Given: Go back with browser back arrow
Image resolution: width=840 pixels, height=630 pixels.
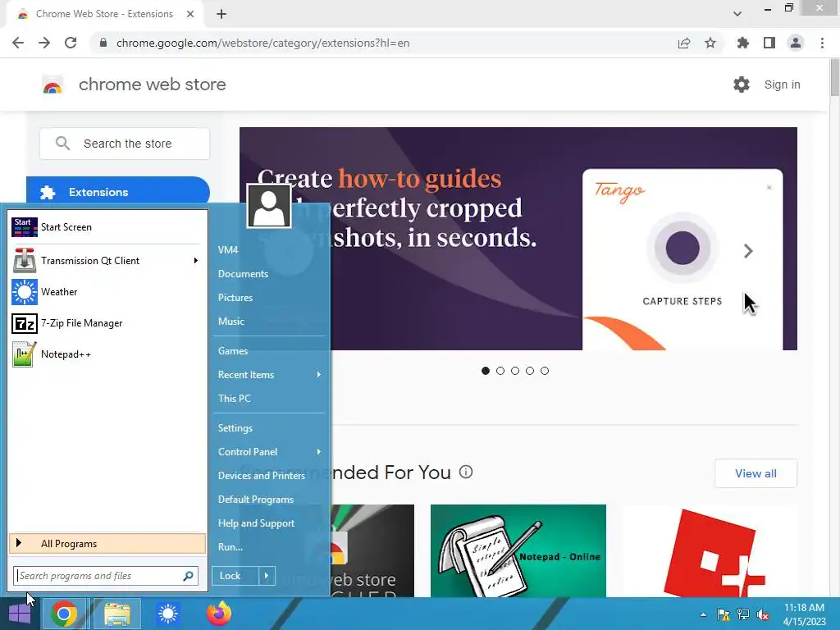Looking at the screenshot, I should click(x=18, y=43).
